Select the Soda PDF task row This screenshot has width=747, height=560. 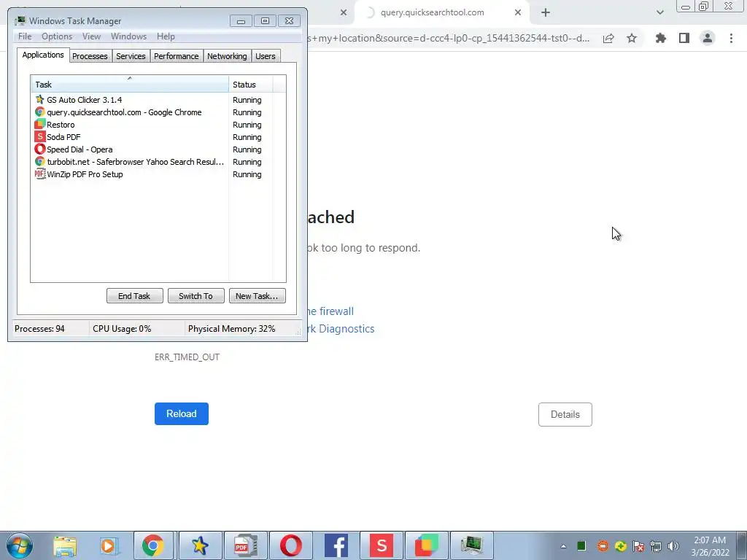pyautogui.click(x=152, y=137)
